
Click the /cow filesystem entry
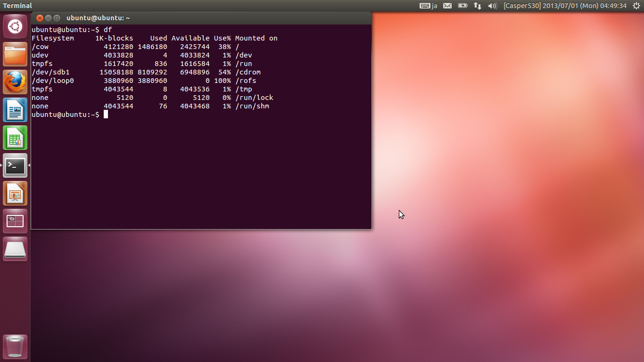coord(40,47)
